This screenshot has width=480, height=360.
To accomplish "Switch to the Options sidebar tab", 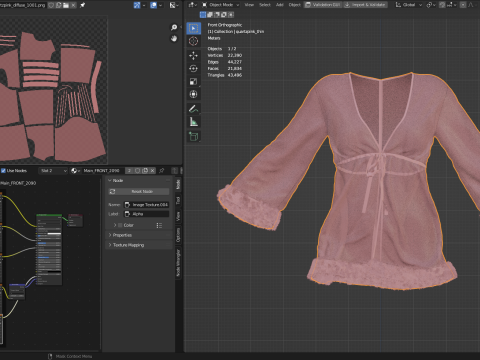I will [178, 235].
